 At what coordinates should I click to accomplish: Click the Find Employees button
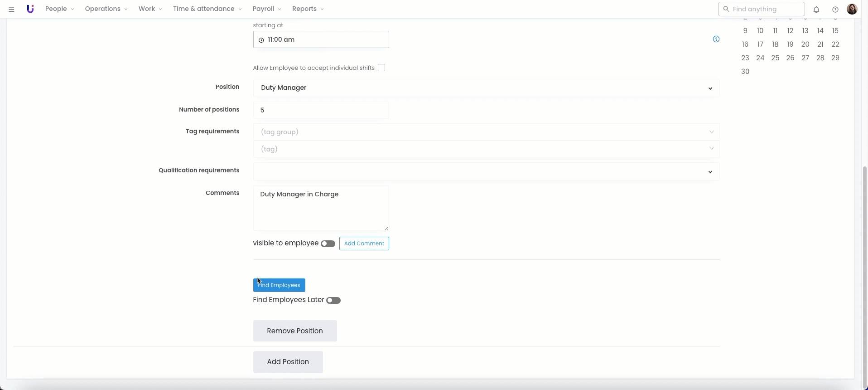pos(279,285)
